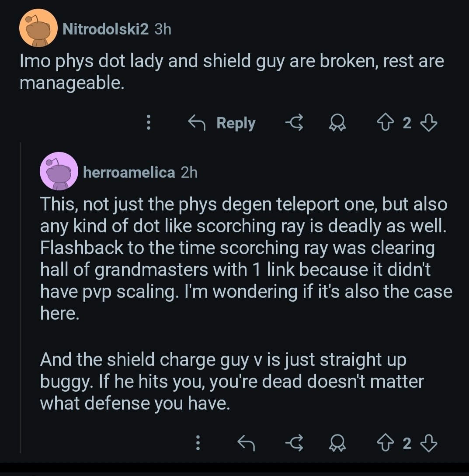Open options menu on herroamelica's comment
Screen dimensions: 469x476
coord(198,443)
